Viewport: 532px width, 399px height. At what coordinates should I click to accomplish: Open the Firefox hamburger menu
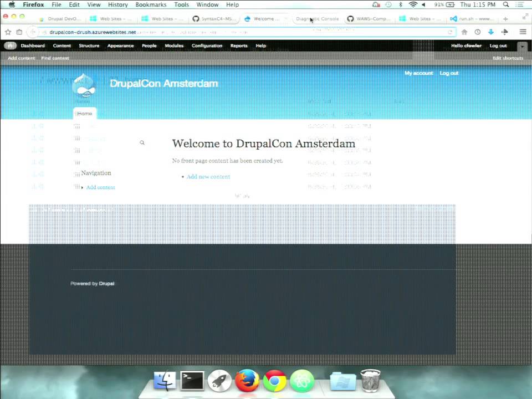pos(523,32)
